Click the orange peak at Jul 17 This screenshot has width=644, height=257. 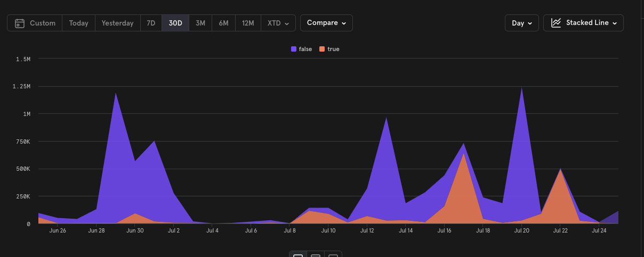[464, 154]
